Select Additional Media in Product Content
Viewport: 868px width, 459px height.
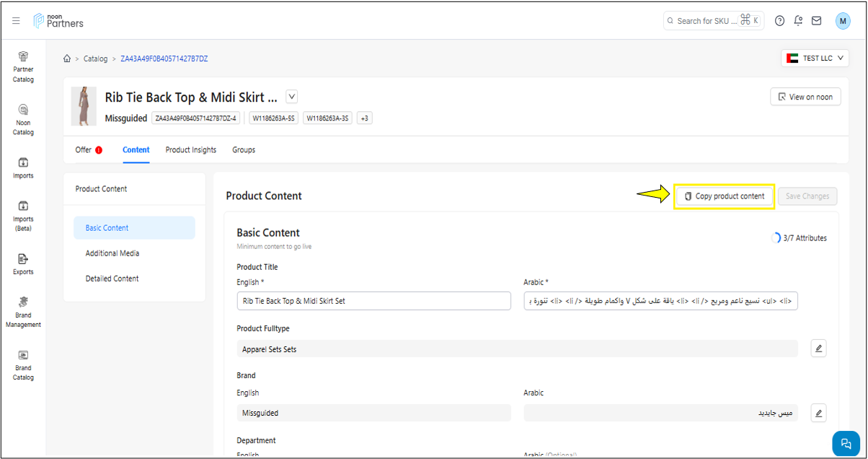112,253
